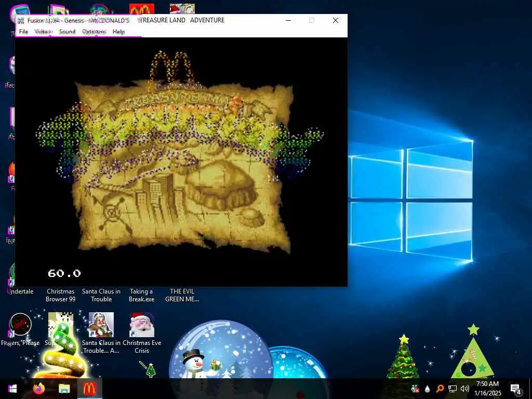Open the Help menu in Fusion
The width and height of the screenshot is (532, 399).
(118, 32)
